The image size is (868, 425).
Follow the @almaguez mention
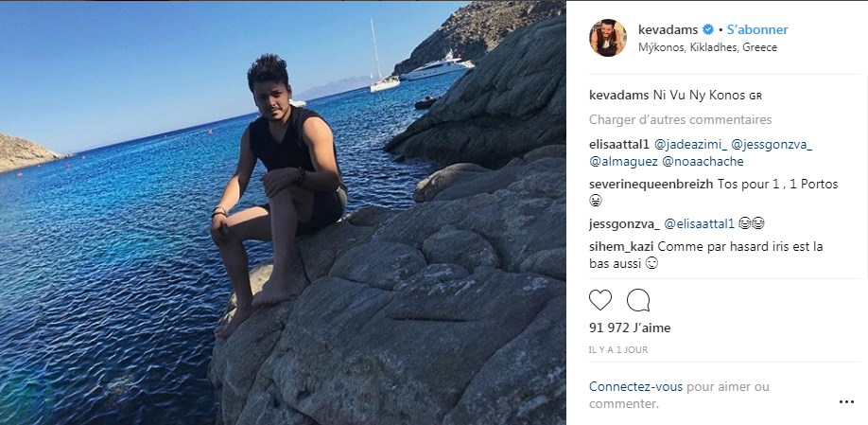(623, 162)
